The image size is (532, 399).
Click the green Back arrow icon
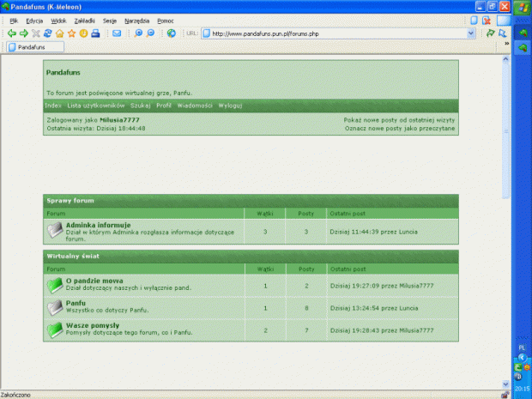coord(11,33)
